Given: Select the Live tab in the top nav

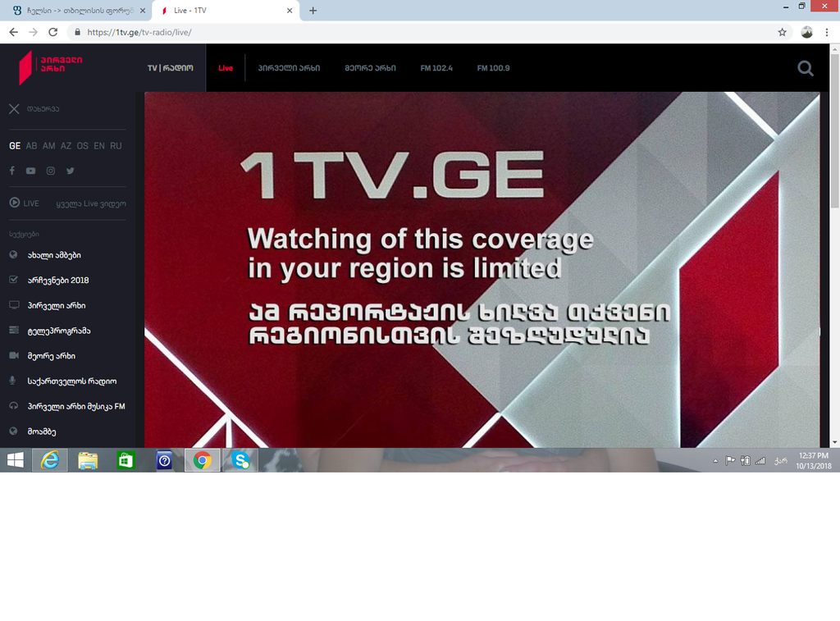Looking at the screenshot, I should [226, 68].
